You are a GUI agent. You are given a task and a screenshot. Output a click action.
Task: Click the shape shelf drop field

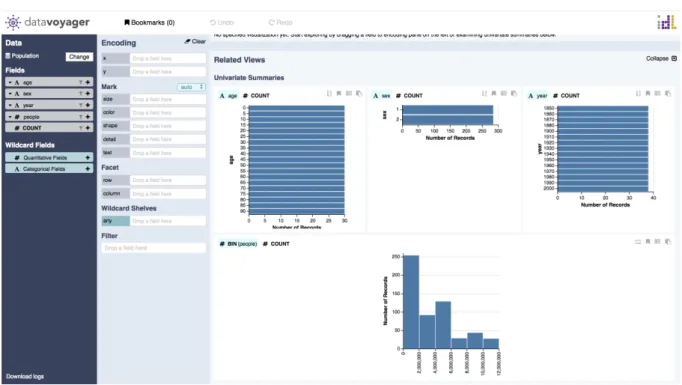(167, 126)
